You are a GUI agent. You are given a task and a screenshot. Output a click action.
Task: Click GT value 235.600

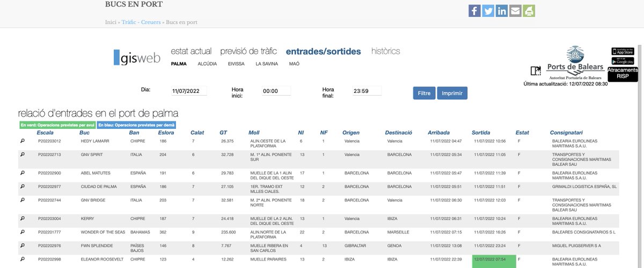pos(228,232)
